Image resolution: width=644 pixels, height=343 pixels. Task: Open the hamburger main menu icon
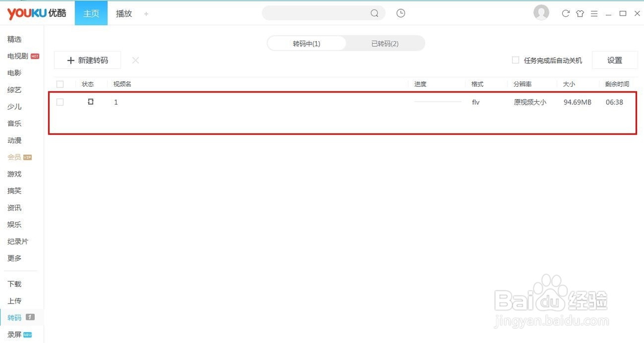point(594,14)
